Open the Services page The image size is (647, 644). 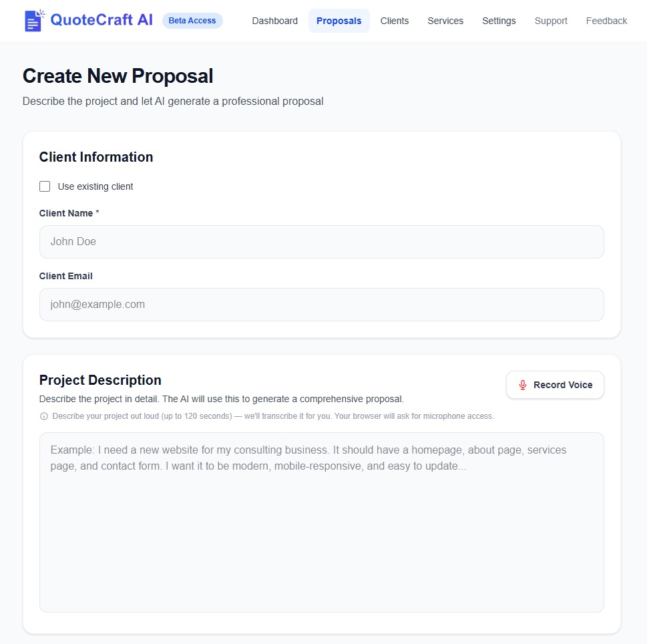445,21
